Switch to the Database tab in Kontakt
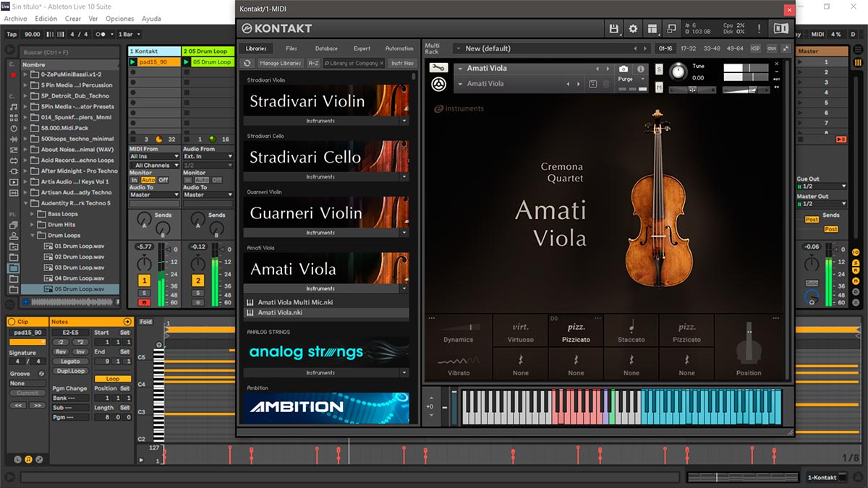The width and height of the screenshot is (868, 488). click(326, 48)
